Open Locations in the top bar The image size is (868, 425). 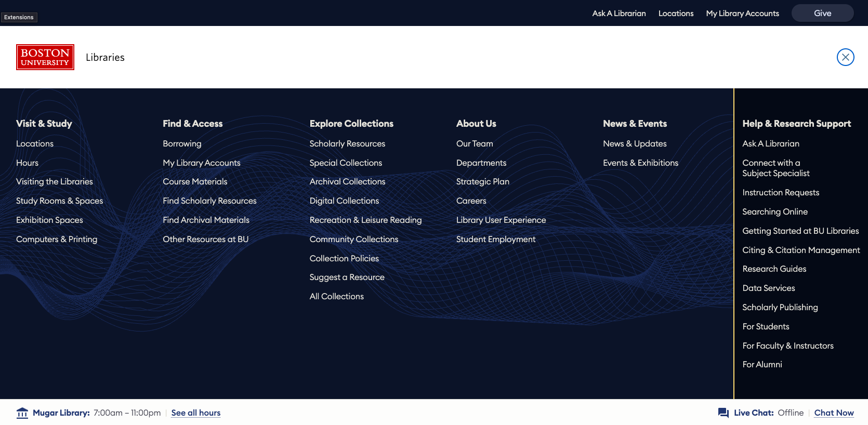pos(676,13)
